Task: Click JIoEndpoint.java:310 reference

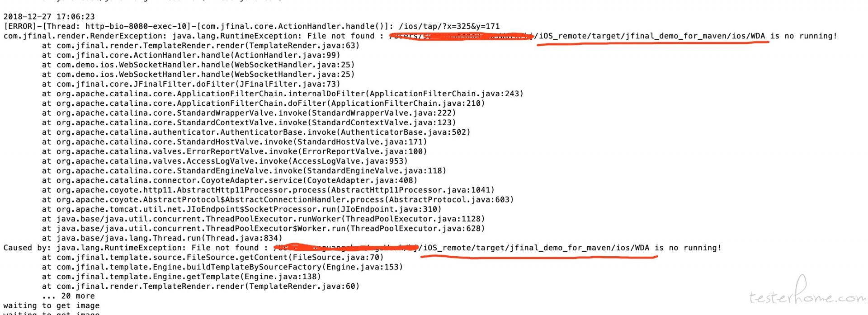Action: click(389, 209)
